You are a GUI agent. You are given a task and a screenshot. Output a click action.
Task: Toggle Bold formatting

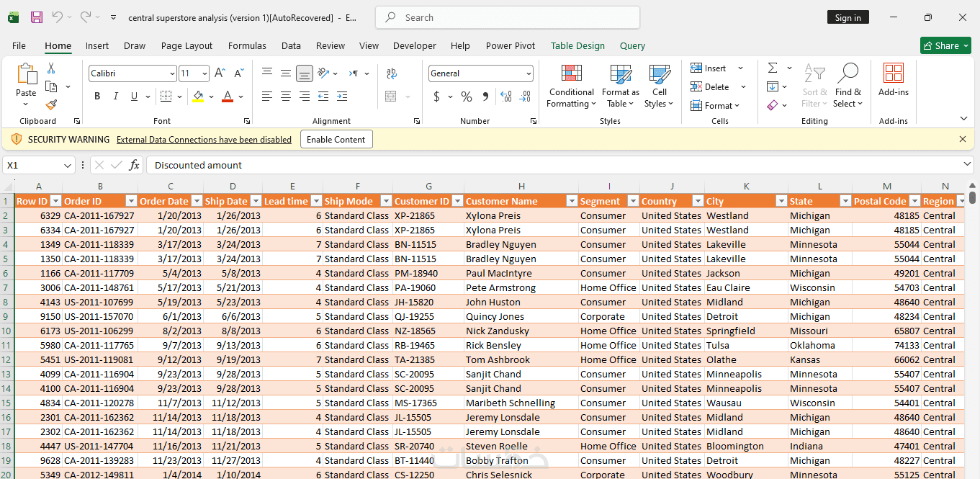[x=97, y=97]
